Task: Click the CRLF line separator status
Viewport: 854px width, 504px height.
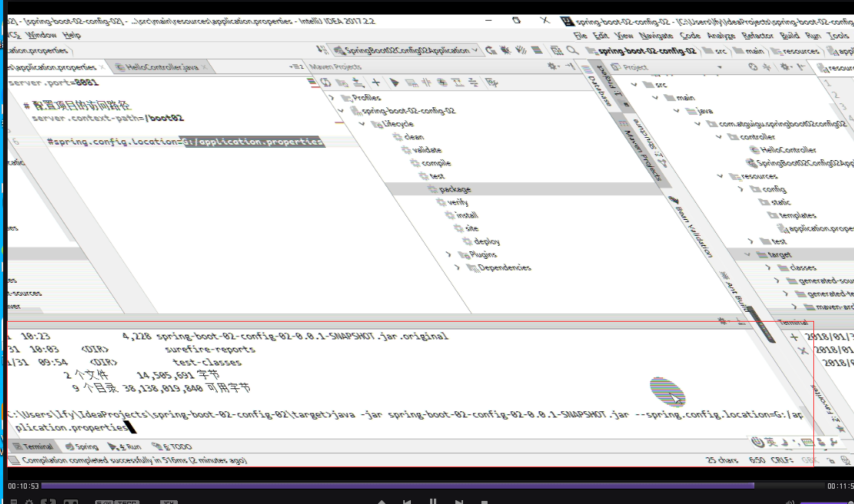Action: (782, 460)
